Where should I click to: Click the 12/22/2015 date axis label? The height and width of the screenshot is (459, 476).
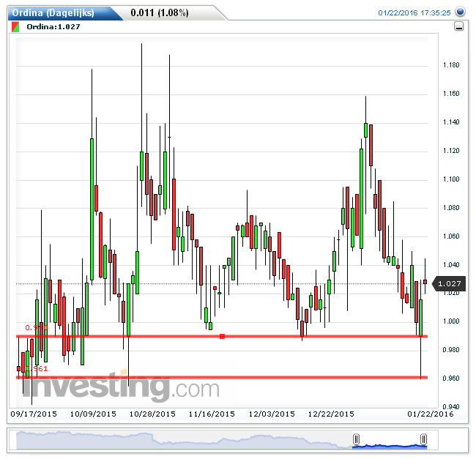coord(331,414)
